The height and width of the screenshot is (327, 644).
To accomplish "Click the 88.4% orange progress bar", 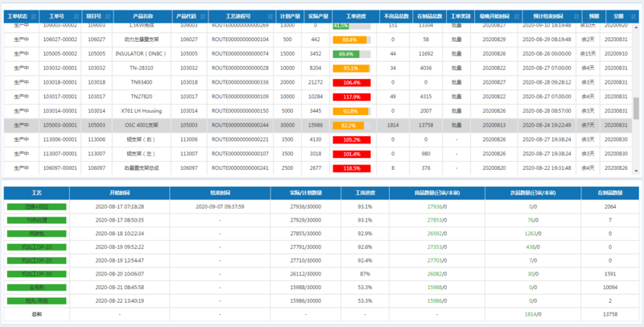I will (x=349, y=39).
